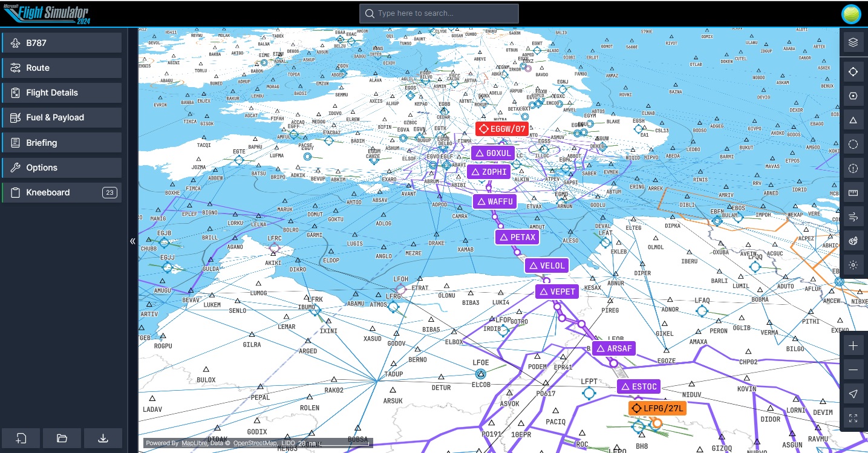Click the magnifier search icon
Viewport: 868px width, 453px height.
click(370, 13)
